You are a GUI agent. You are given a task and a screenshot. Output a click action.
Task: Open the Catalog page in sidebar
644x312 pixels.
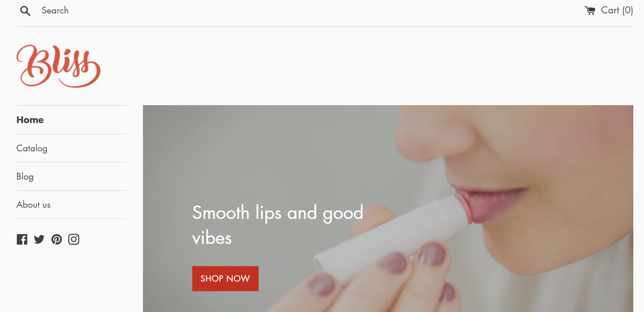point(71,148)
